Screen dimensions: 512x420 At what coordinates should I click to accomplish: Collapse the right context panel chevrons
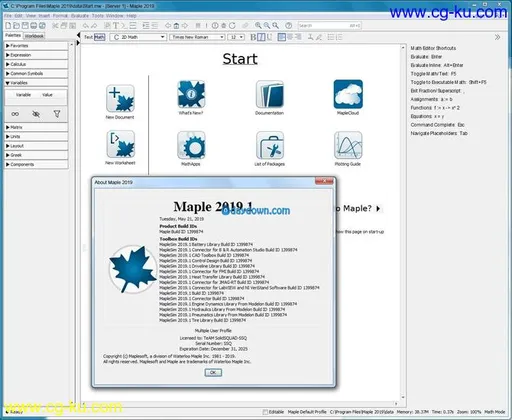coord(497,37)
